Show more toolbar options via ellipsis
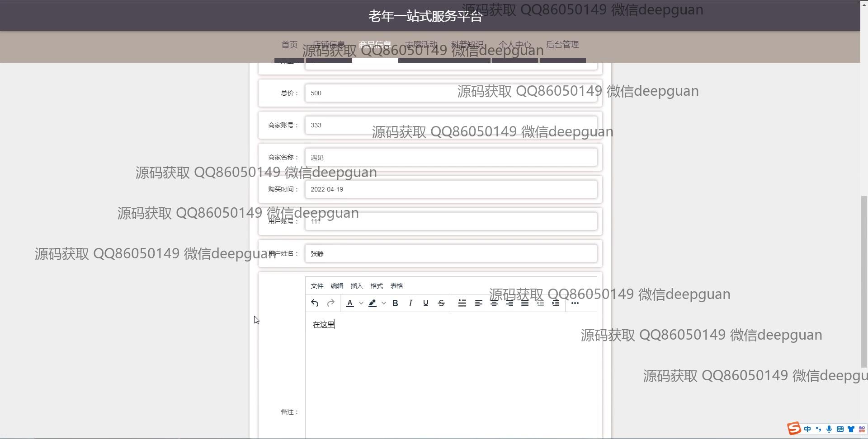The image size is (868, 439). coord(575,303)
